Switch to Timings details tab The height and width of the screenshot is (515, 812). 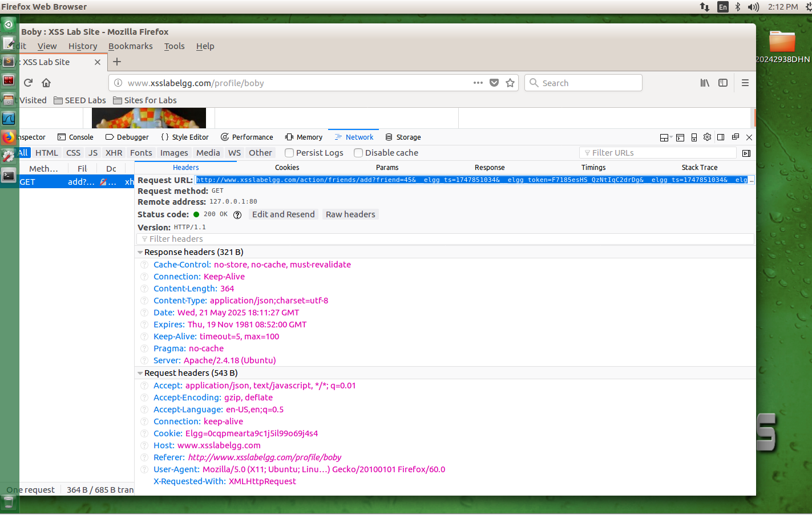click(x=593, y=168)
